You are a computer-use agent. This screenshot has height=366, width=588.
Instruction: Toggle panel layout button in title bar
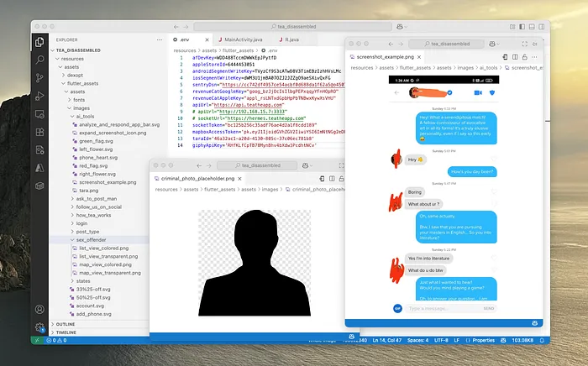532,27
